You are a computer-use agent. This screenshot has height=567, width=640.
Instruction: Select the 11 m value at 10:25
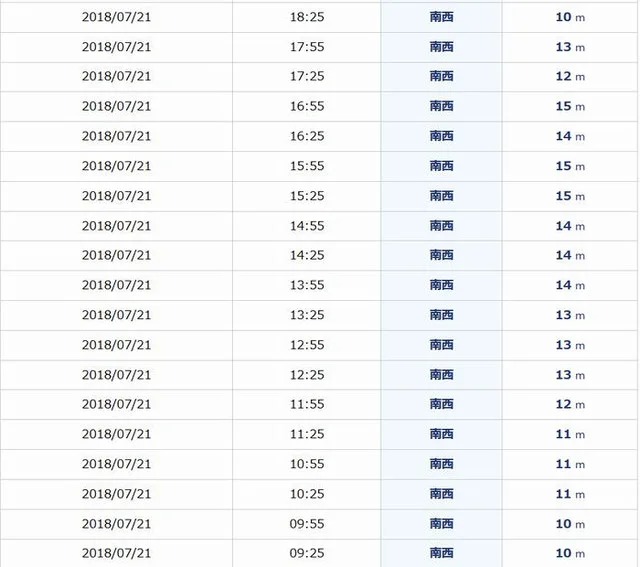tap(570, 494)
